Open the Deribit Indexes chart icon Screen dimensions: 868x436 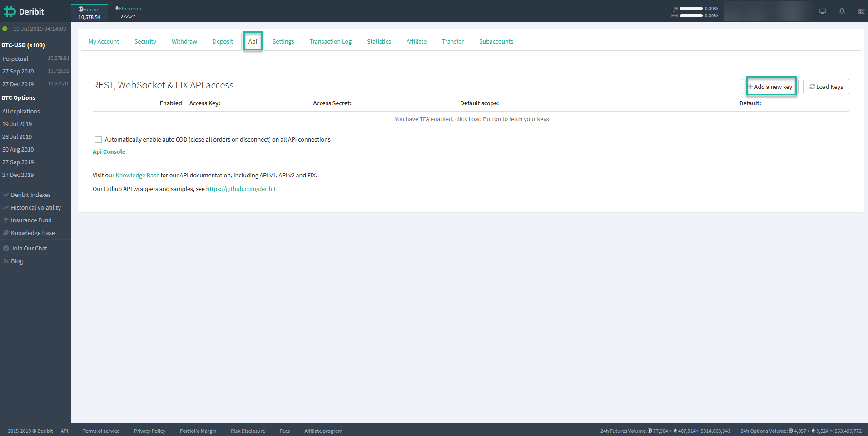click(x=5, y=195)
